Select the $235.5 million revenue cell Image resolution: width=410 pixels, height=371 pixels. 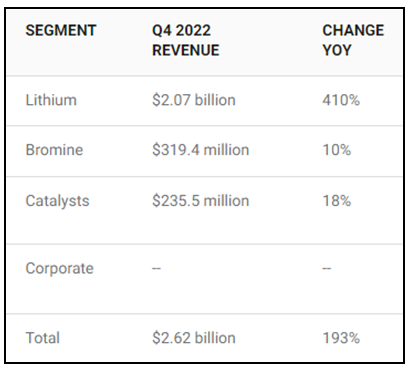(201, 201)
